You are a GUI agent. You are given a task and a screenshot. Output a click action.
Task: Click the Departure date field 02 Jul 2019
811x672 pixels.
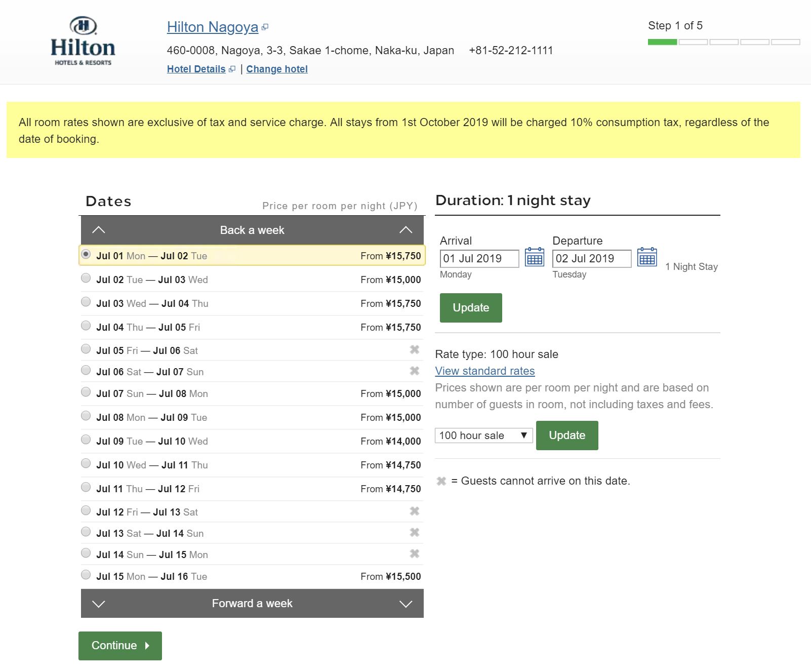[x=592, y=258]
